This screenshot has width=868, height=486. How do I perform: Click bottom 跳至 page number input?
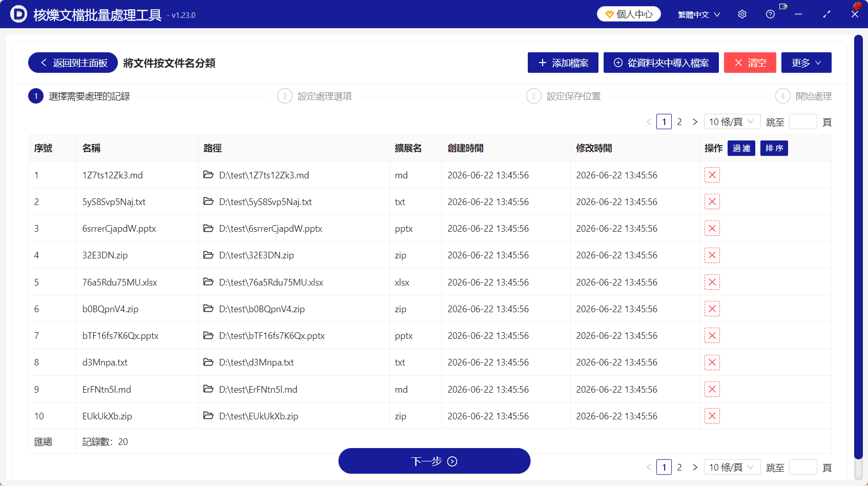point(803,468)
